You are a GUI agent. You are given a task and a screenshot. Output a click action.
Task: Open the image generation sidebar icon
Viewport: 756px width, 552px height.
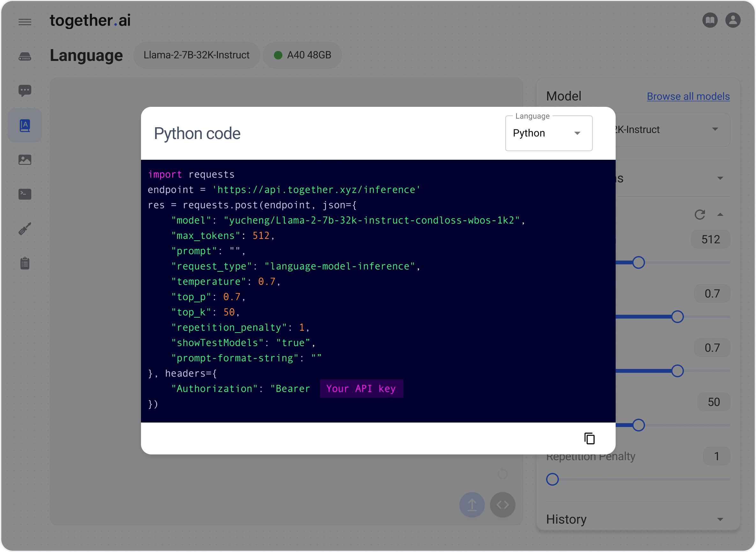pos(25,160)
